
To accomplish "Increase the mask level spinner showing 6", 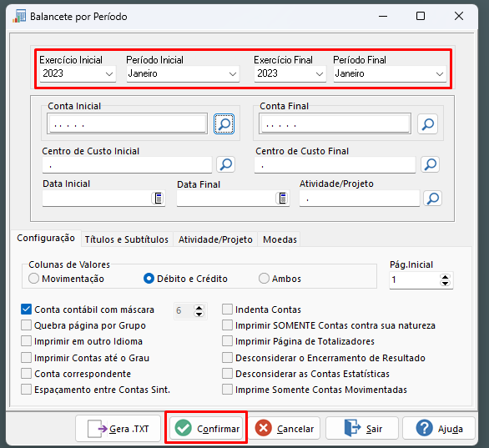I will [x=199, y=308].
